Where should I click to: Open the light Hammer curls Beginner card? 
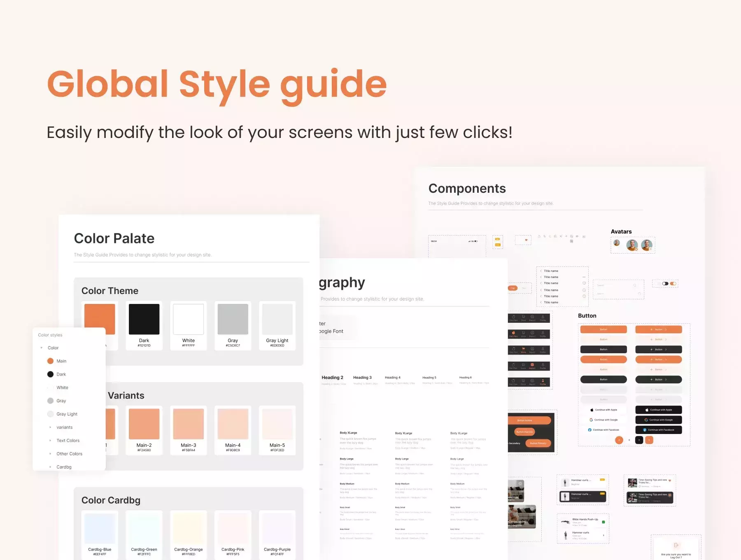[x=583, y=482]
